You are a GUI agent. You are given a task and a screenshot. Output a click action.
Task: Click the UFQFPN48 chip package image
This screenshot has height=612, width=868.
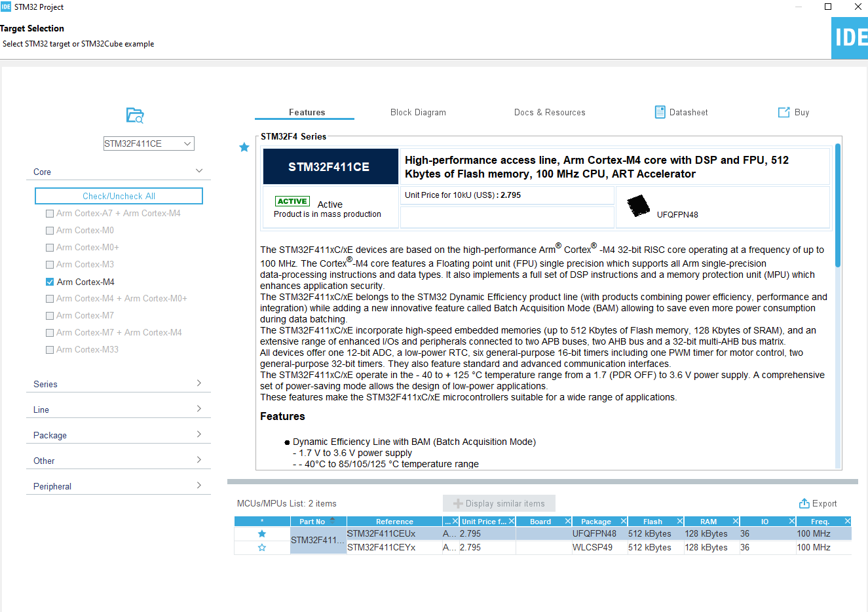tap(638, 205)
